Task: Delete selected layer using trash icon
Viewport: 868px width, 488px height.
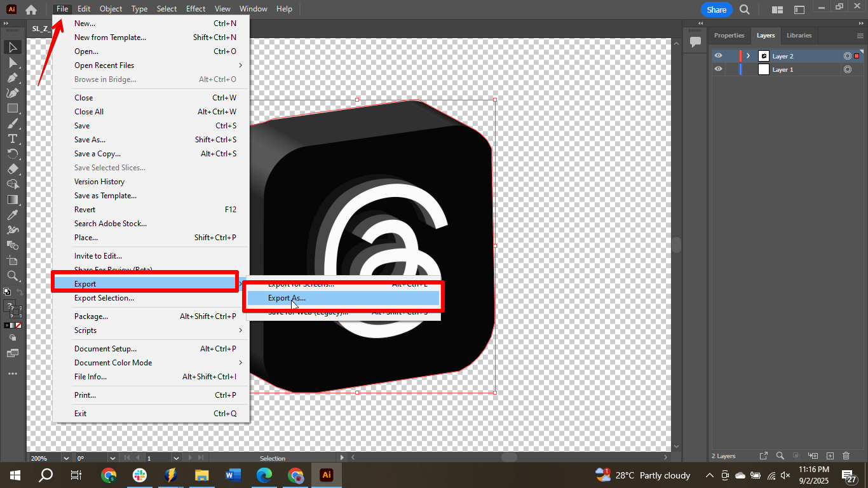Action: [846, 456]
